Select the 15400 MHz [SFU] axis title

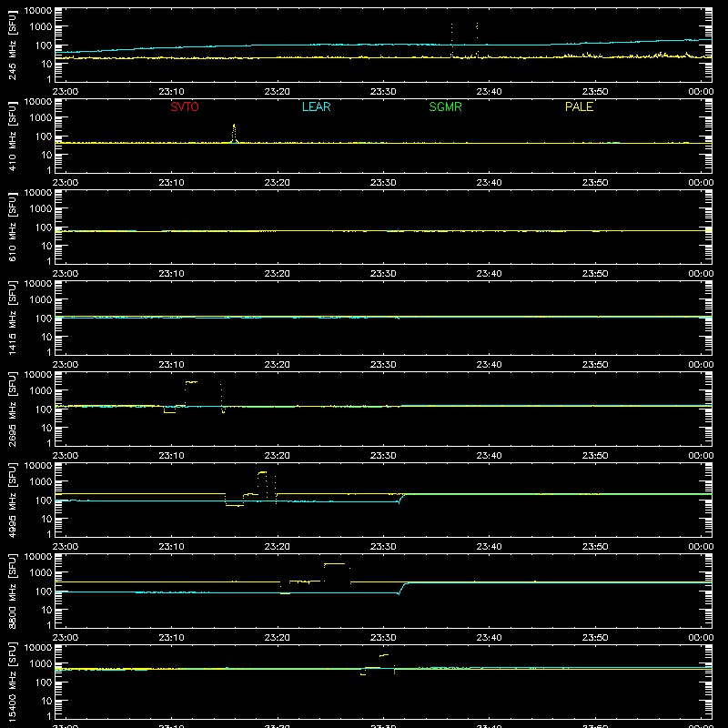coord(12,682)
